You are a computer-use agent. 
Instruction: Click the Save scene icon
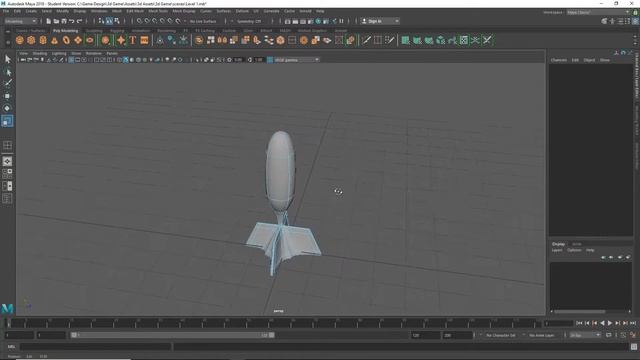tap(64, 21)
